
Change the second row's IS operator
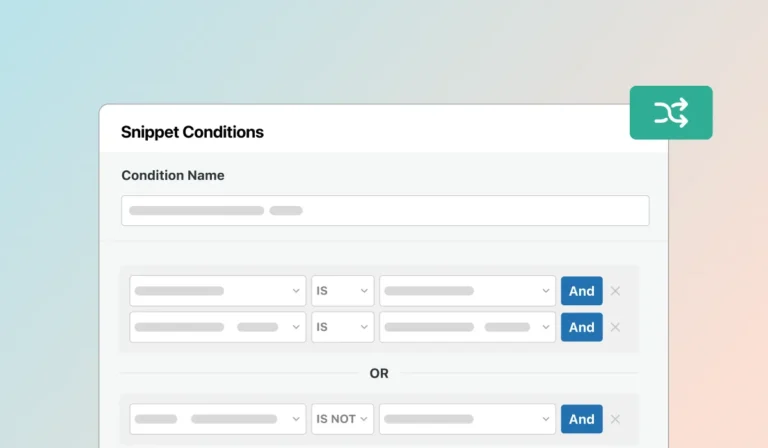click(x=342, y=327)
